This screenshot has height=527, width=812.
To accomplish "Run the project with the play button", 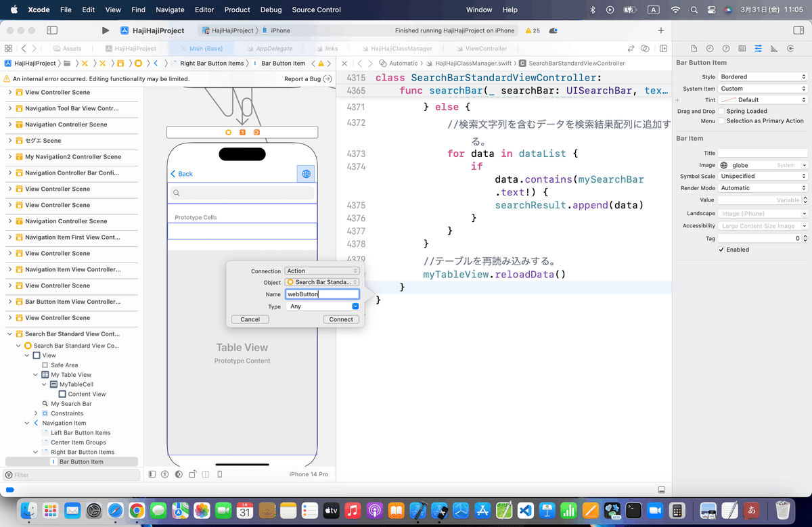I will [x=105, y=30].
